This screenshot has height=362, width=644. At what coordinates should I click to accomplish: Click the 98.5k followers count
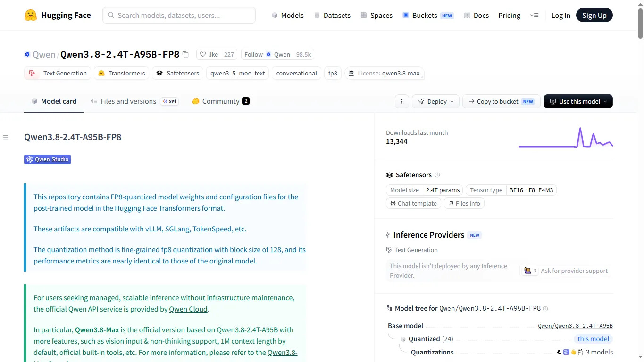coord(303,55)
